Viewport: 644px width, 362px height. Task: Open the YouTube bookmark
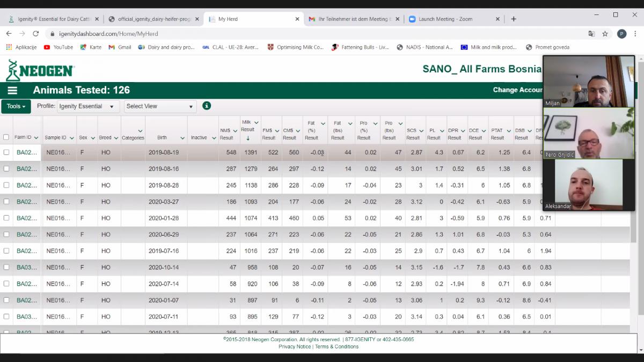pos(58,47)
